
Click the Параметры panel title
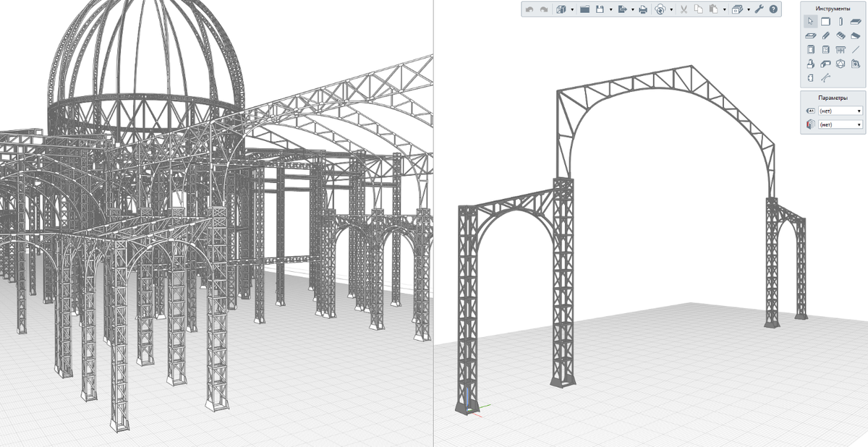(833, 98)
